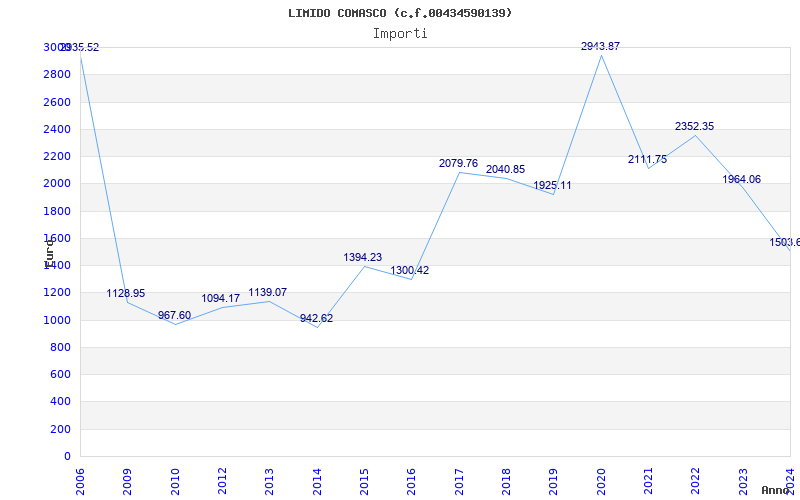Select the data label 2352.35
Image resolution: width=800 pixels, height=500 pixels.
click(694, 127)
